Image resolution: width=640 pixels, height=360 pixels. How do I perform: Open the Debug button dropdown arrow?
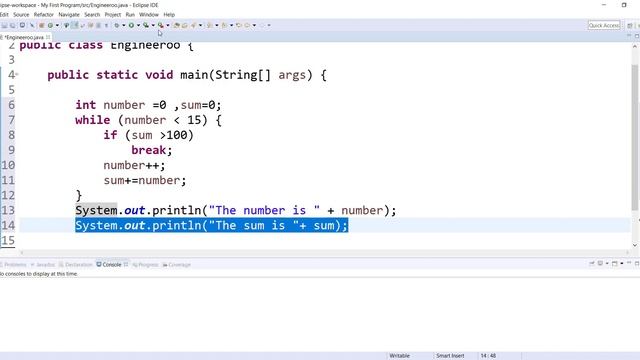(x=124, y=25)
